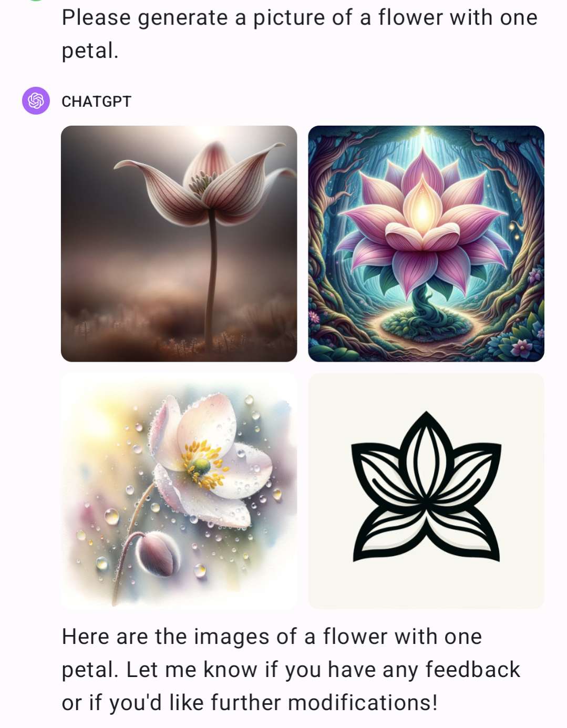Click the purple ChatGPT logo avatar

tap(36, 100)
